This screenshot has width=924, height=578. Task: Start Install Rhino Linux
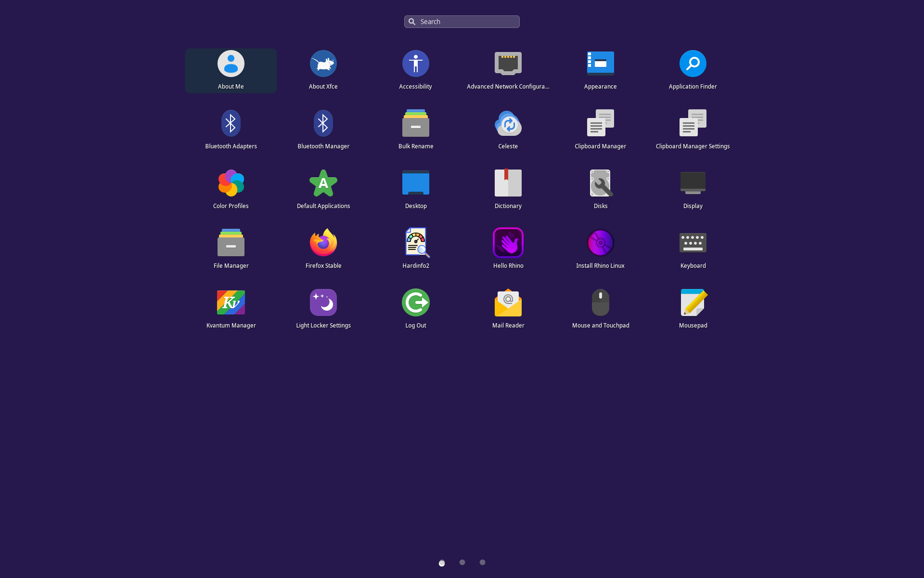(x=601, y=243)
